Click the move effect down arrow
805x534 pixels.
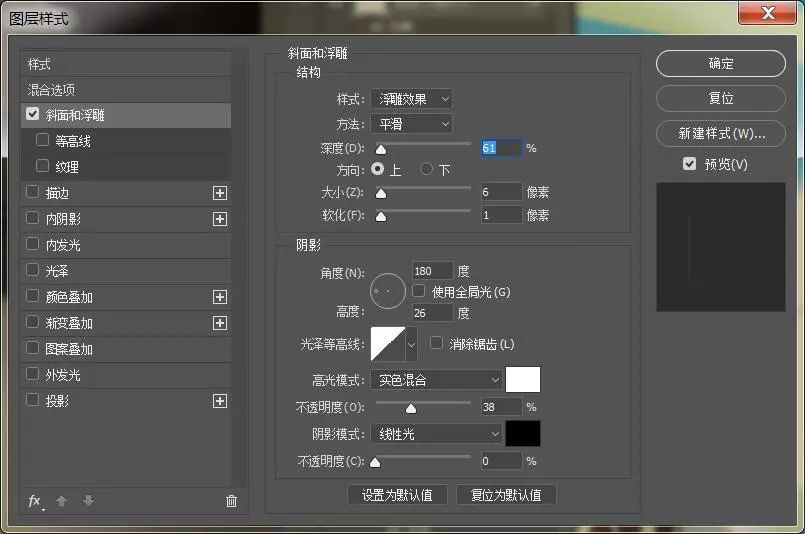click(88, 501)
